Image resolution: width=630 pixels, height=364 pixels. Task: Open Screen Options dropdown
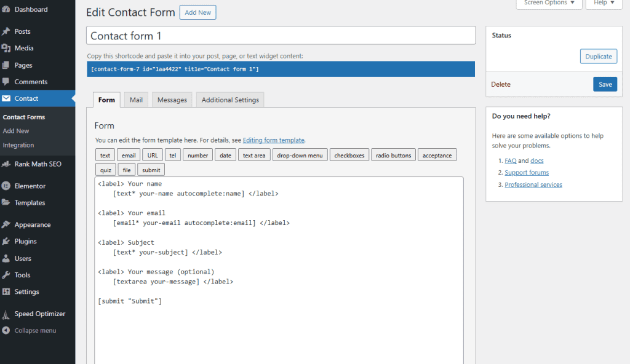tap(549, 3)
